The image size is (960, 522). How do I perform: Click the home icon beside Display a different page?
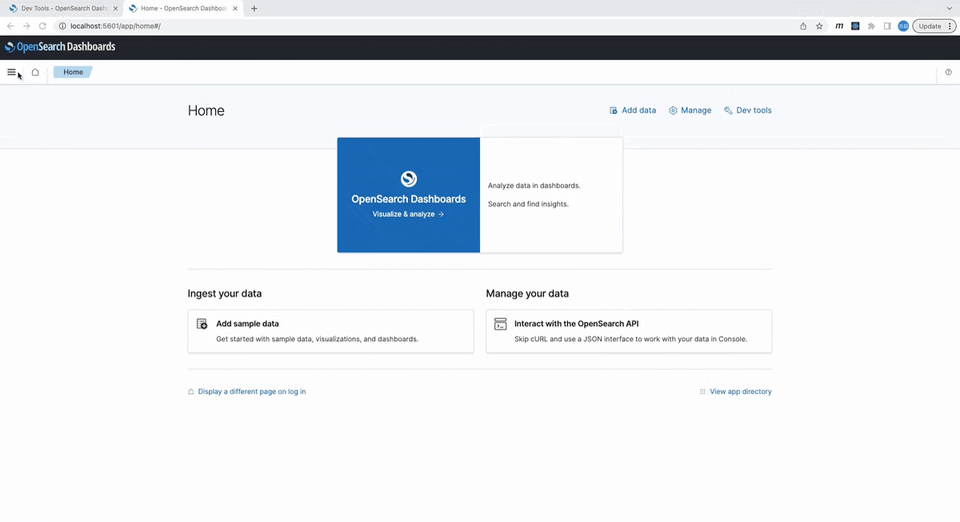point(191,392)
